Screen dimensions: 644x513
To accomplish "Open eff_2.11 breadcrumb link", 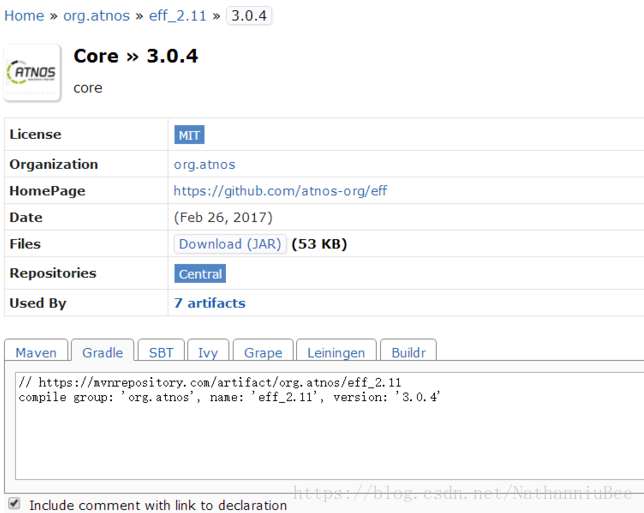I will [177, 16].
